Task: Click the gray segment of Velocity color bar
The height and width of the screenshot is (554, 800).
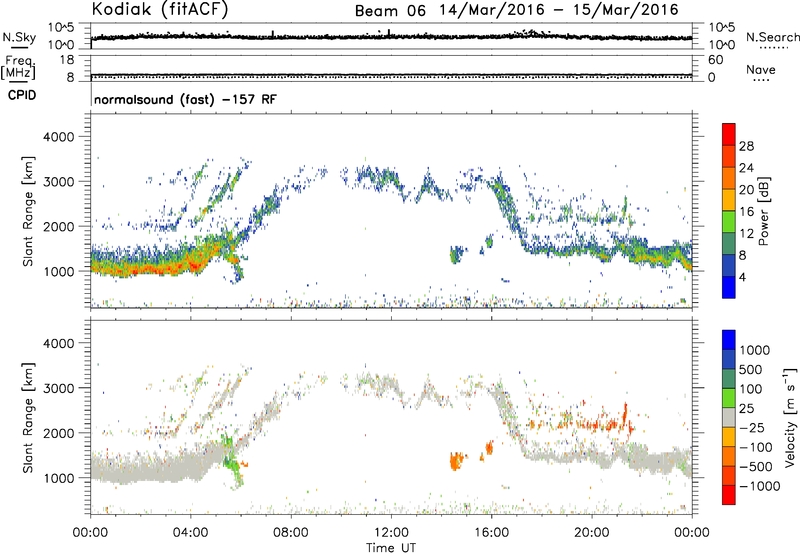Action: click(x=729, y=417)
